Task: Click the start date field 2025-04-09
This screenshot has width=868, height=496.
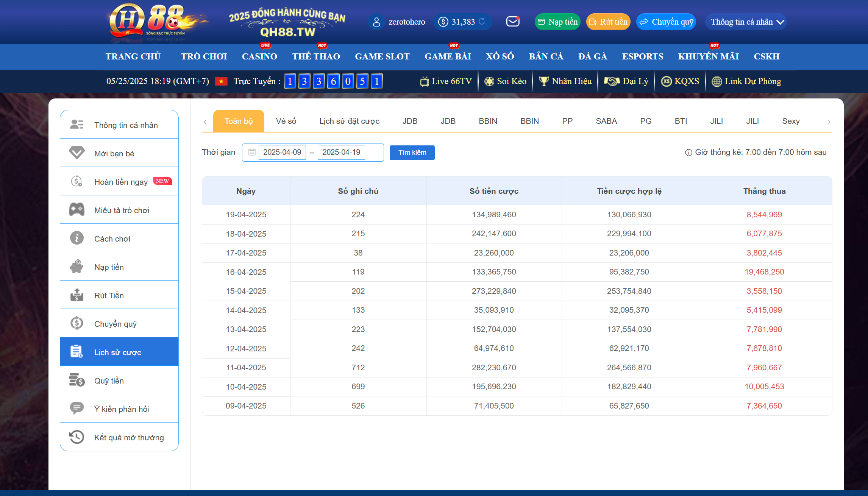Action: (x=282, y=152)
